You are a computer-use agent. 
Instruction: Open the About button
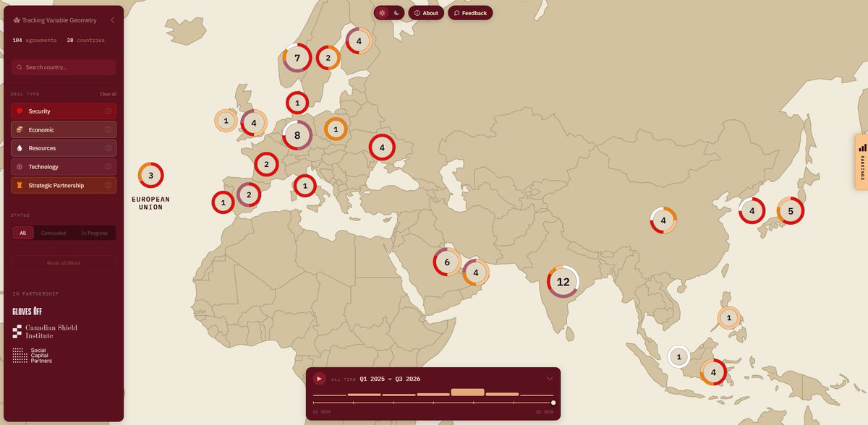[x=426, y=13]
